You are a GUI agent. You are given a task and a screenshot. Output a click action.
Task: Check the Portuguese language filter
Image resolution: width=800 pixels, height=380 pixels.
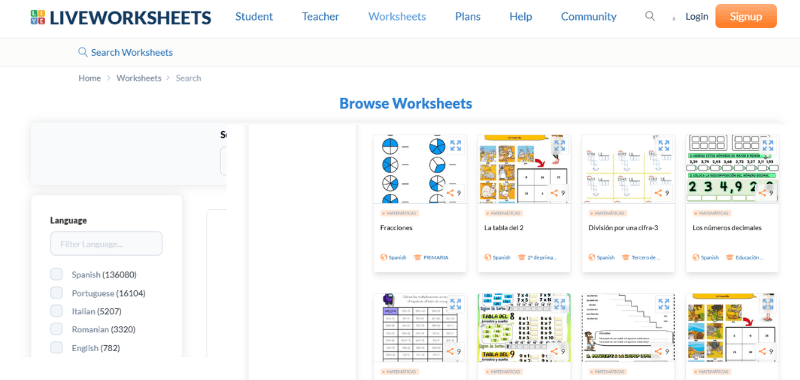(x=56, y=293)
